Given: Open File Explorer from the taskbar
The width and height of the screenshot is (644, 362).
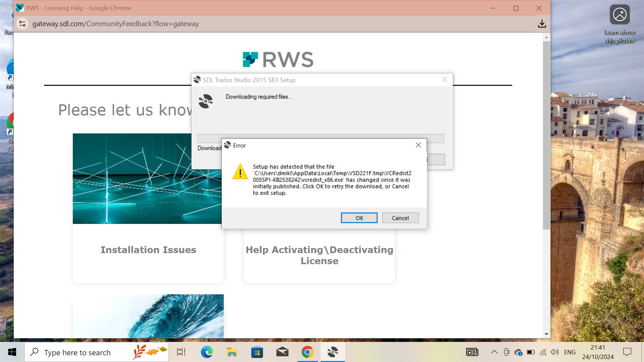Looking at the screenshot, I should click(232, 352).
